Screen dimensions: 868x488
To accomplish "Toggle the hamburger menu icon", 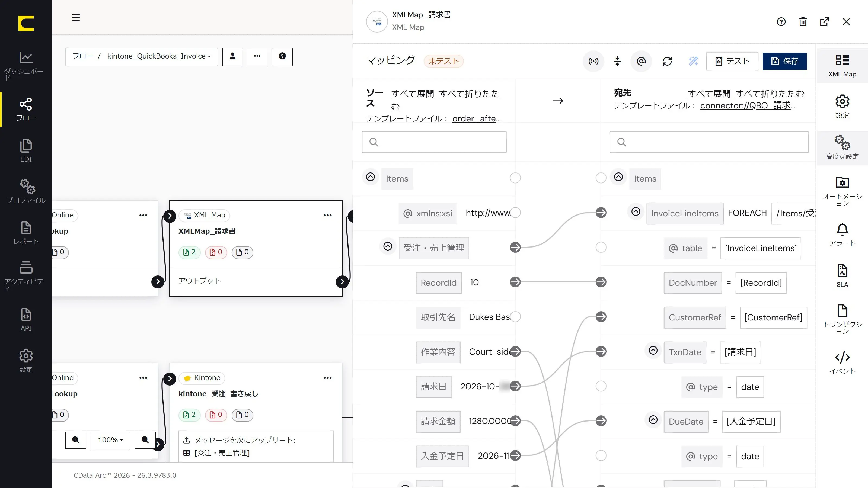I will pos(76,17).
